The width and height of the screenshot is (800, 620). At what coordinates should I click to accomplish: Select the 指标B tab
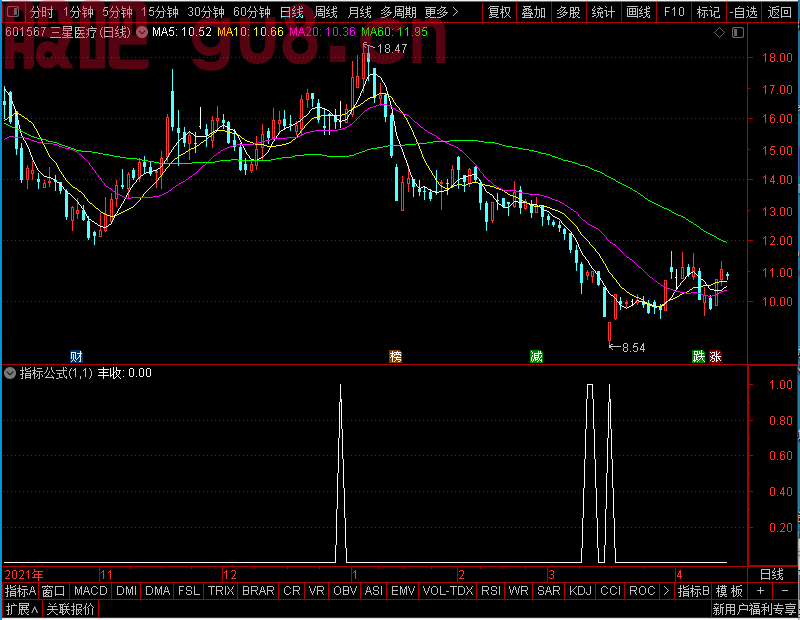coord(693,591)
